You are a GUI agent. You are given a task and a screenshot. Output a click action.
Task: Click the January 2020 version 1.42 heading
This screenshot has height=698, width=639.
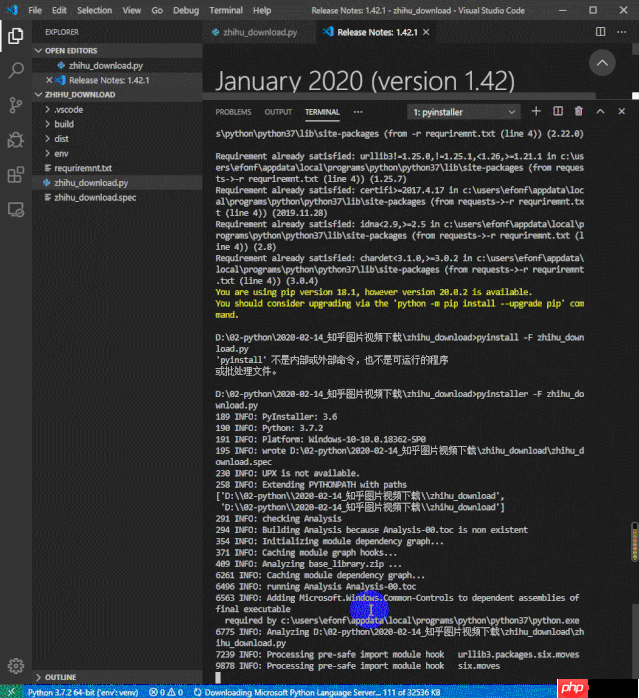[365, 81]
